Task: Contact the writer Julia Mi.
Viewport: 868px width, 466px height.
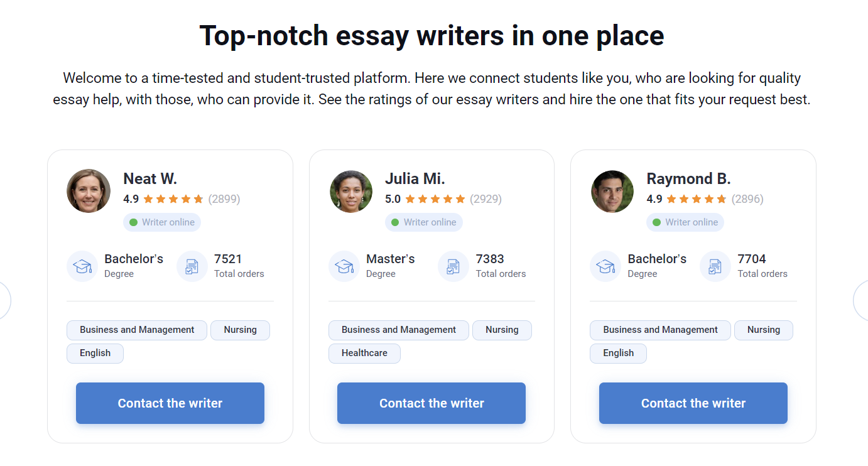Action: point(431,403)
